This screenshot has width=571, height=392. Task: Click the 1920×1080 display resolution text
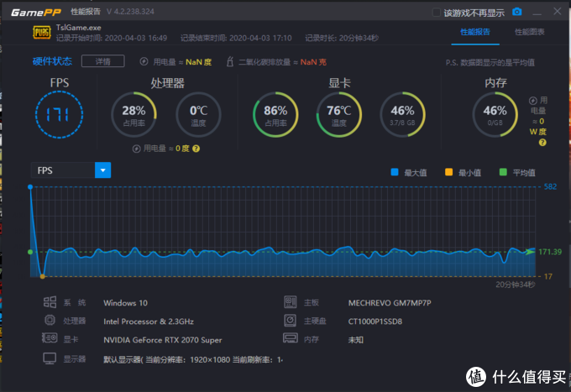point(210,359)
